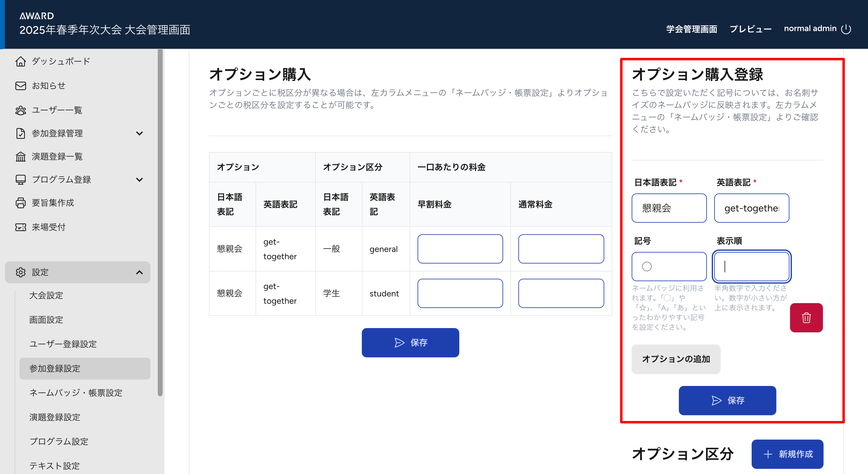Collapse the 設定 section
The width and height of the screenshot is (868, 474).
(x=139, y=272)
